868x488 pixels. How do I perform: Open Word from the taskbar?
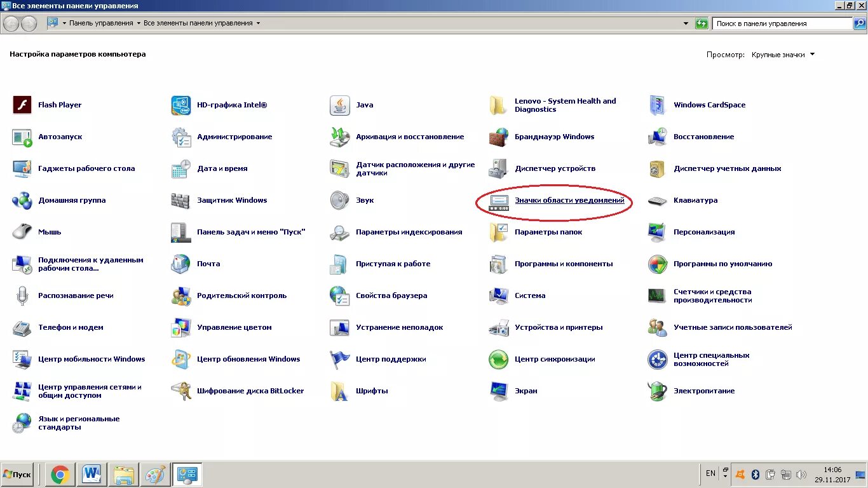pyautogui.click(x=92, y=475)
